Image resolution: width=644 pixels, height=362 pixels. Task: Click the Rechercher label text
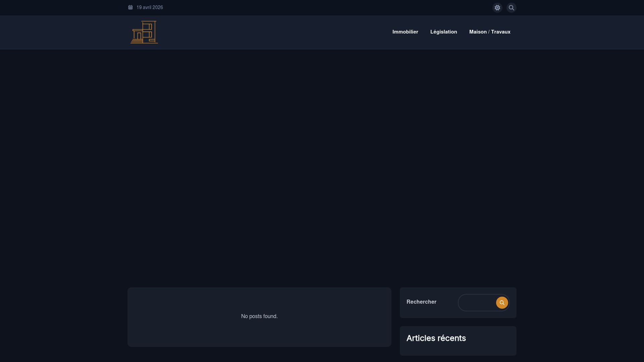point(421,302)
